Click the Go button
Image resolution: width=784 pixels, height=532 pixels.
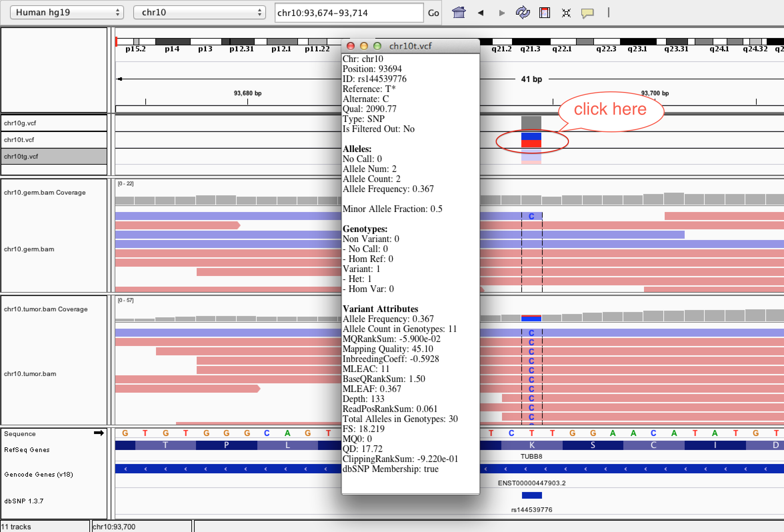(x=433, y=13)
